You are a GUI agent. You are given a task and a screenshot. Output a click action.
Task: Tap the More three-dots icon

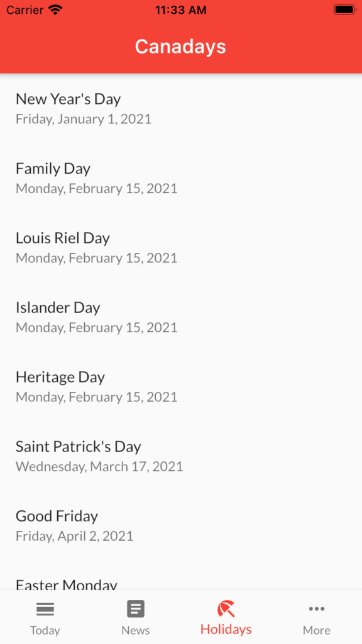click(x=317, y=609)
